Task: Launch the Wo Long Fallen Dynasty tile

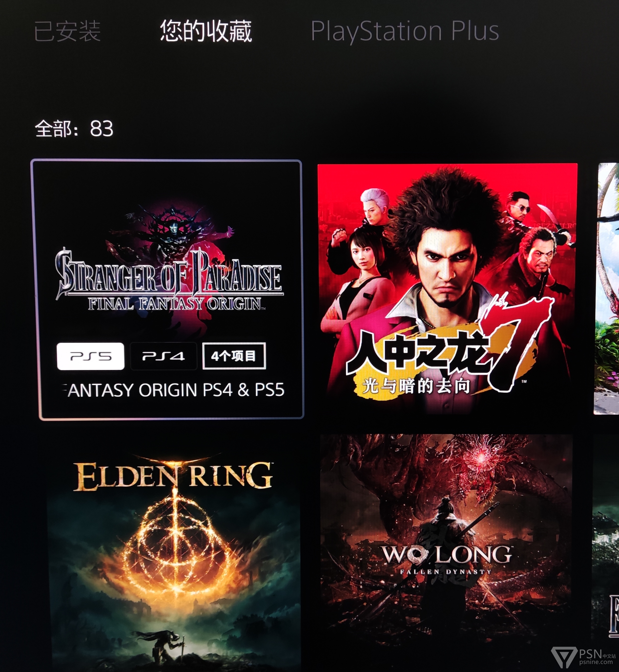Action: (x=446, y=553)
